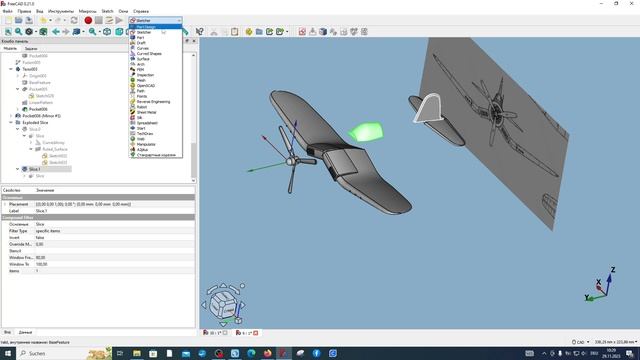The height and width of the screenshot is (360, 640).
Task: Collapse the Ruled_Surface tree node
Action: click(x=31, y=149)
